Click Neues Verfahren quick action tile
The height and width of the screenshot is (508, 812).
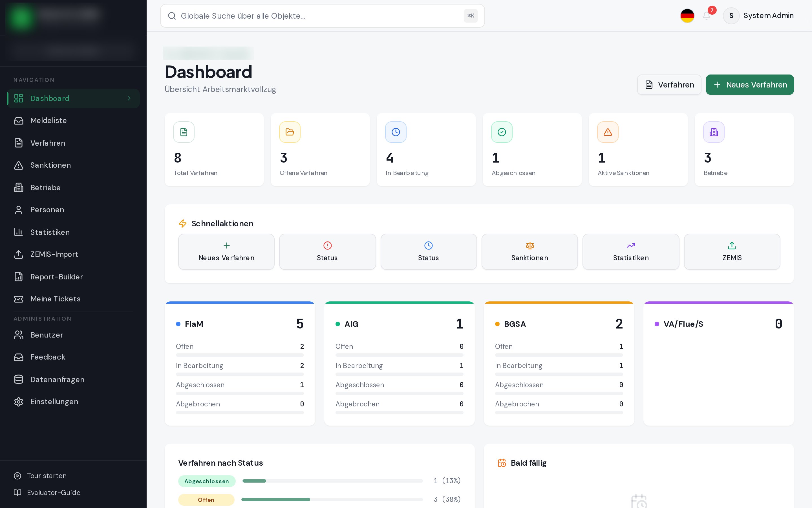[x=226, y=252]
